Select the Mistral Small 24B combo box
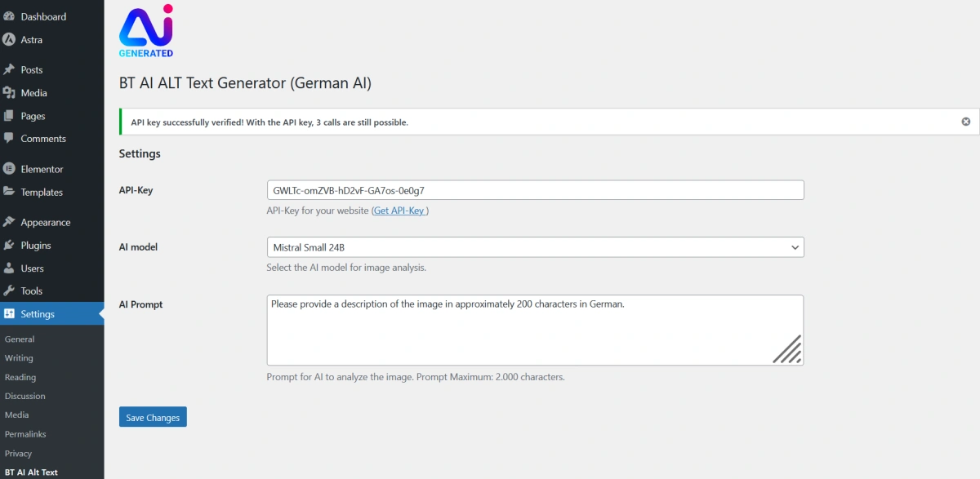The width and height of the screenshot is (980, 479). (x=535, y=246)
